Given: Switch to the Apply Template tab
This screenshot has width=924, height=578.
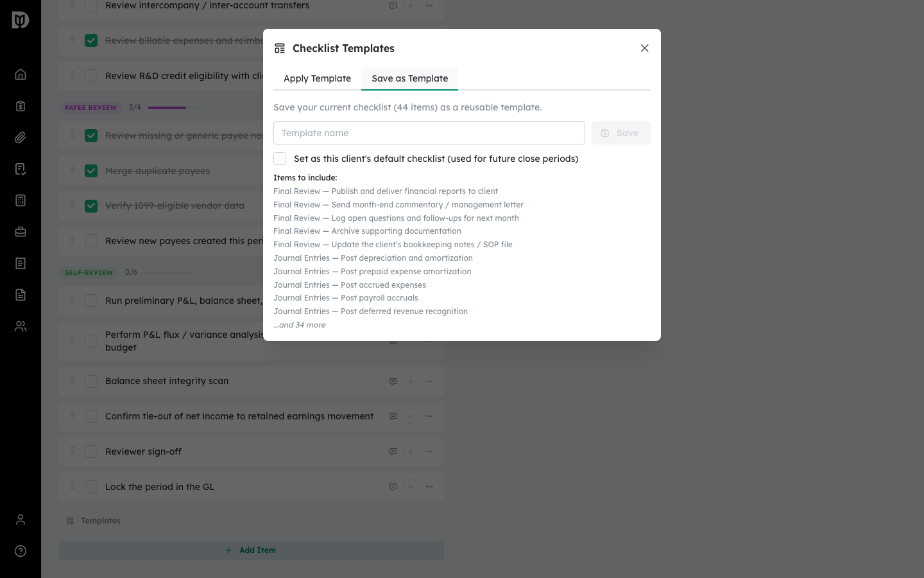Looking at the screenshot, I should tap(317, 78).
